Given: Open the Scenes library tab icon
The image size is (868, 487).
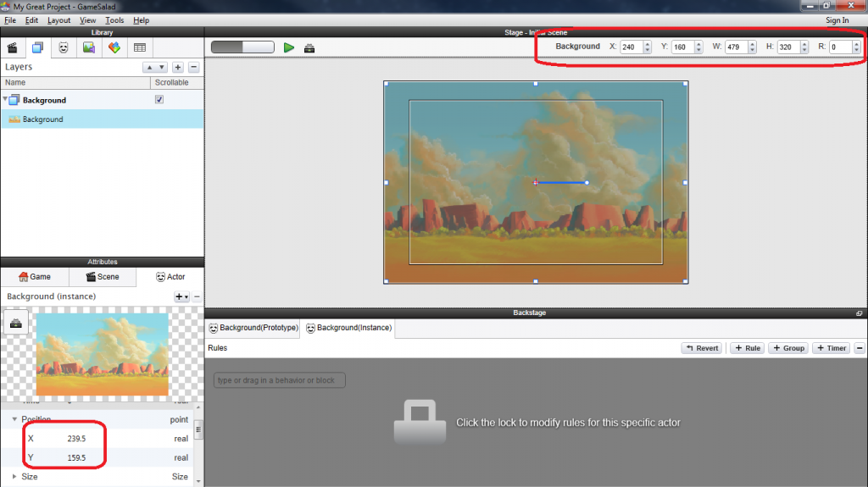Looking at the screenshot, I should click(12, 47).
